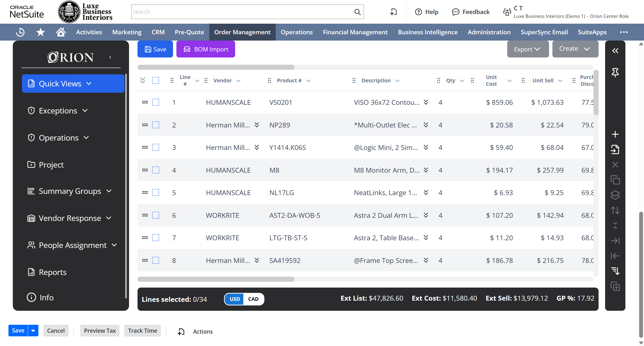Viewport: 644px width, 346px height.
Task: Open shortcuts via the star icon
Action: (x=40, y=32)
